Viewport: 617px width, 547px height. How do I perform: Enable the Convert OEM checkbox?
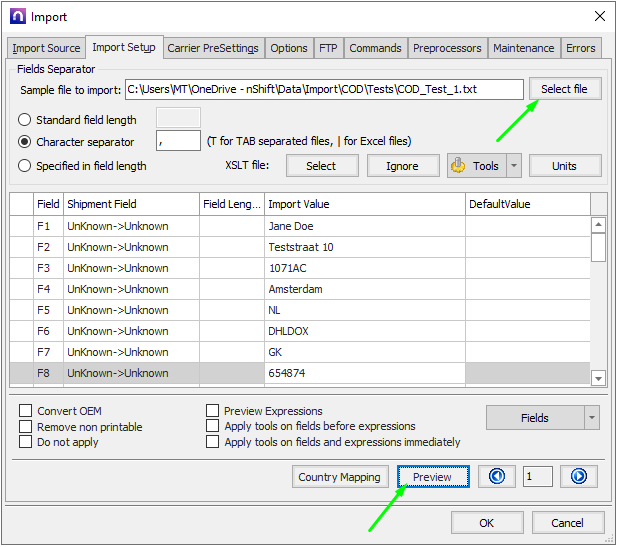(26, 411)
